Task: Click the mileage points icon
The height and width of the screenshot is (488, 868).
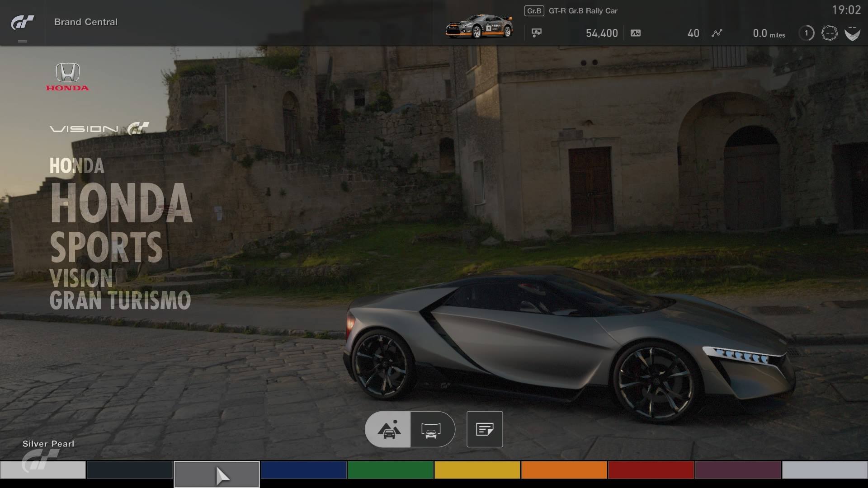Action: click(635, 33)
